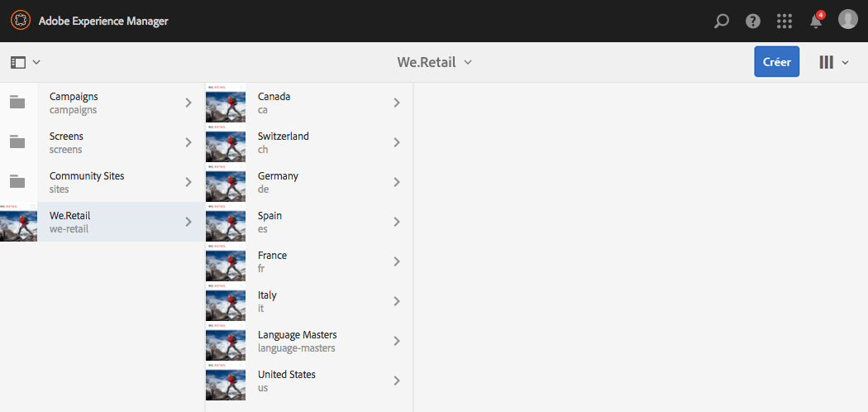Open the notifications bell icon

point(816,22)
